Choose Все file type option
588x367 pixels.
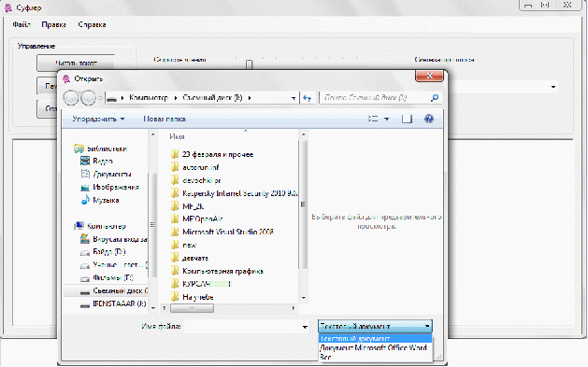coord(375,357)
